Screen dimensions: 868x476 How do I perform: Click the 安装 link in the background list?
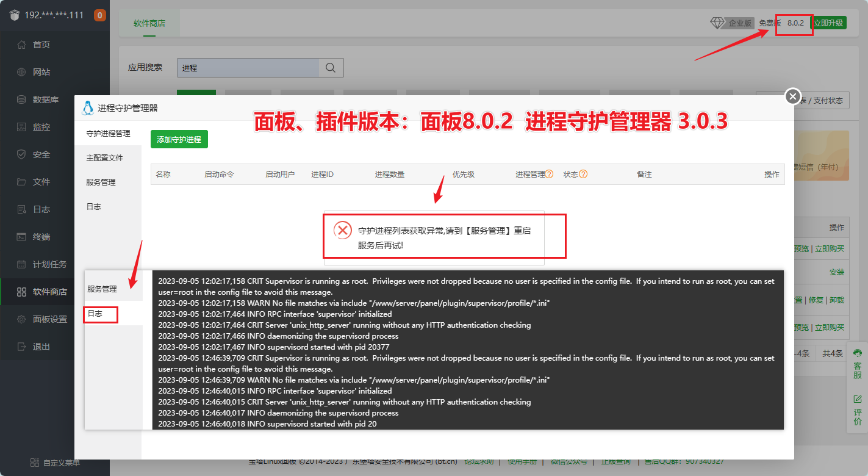[837, 272]
